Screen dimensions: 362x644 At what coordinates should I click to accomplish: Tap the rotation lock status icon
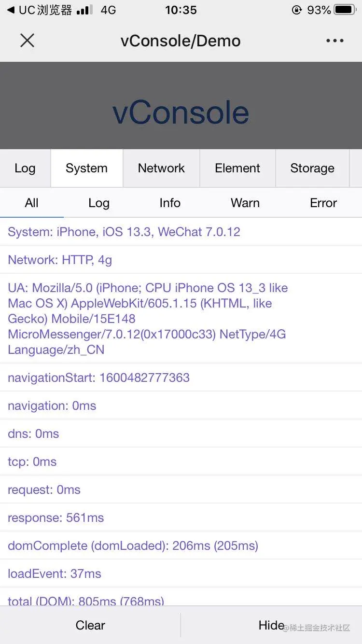[297, 10]
